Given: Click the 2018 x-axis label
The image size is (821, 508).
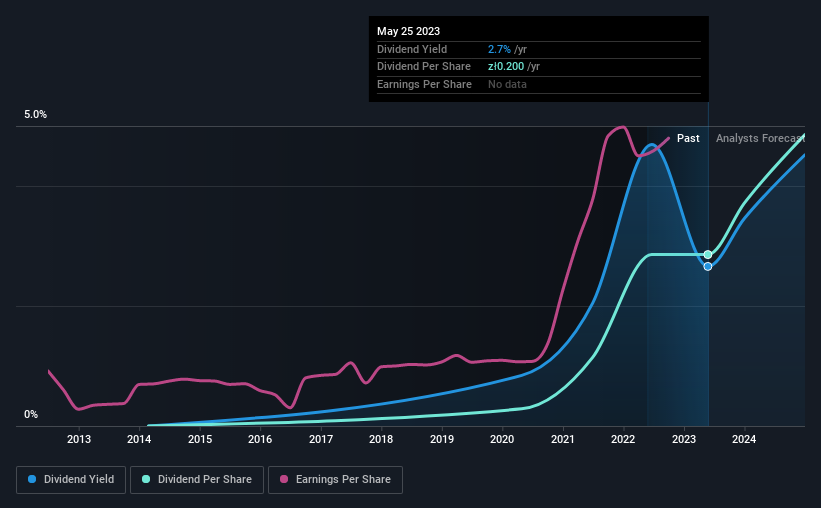Looking at the screenshot, I should [x=381, y=439].
